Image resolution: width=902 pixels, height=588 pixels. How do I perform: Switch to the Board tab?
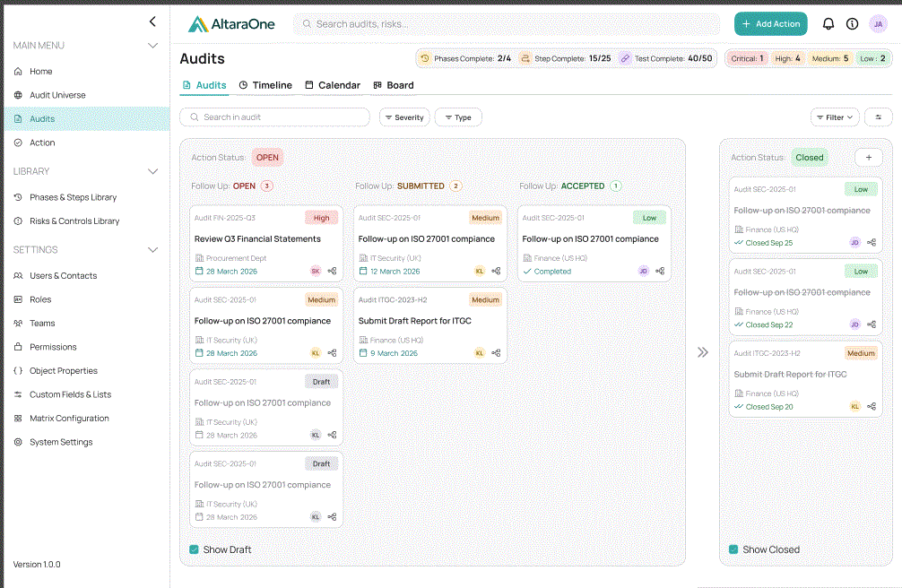pyautogui.click(x=394, y=85)
